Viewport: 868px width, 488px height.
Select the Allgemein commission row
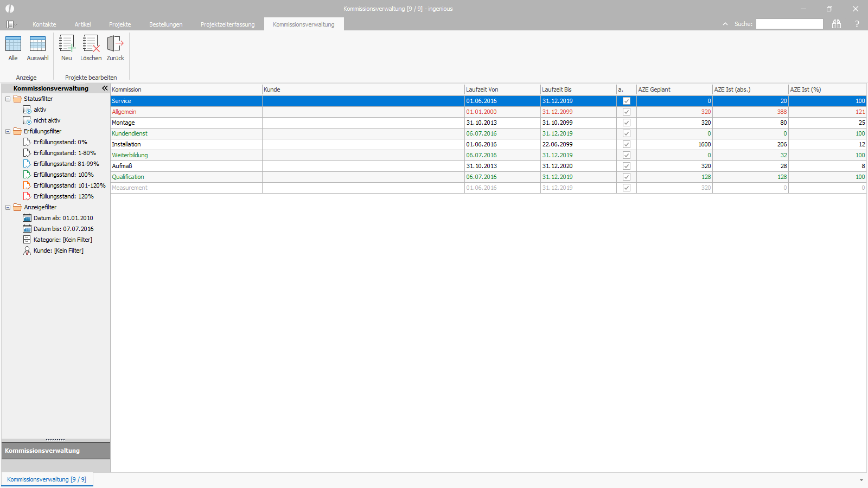pyautogui.click(x=488, y=112)
